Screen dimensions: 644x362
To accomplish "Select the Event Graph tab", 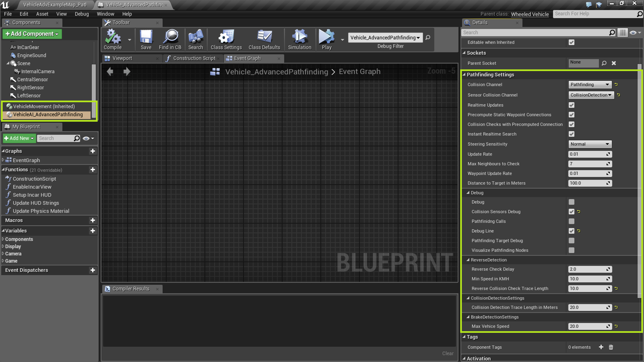I will 248,58.
